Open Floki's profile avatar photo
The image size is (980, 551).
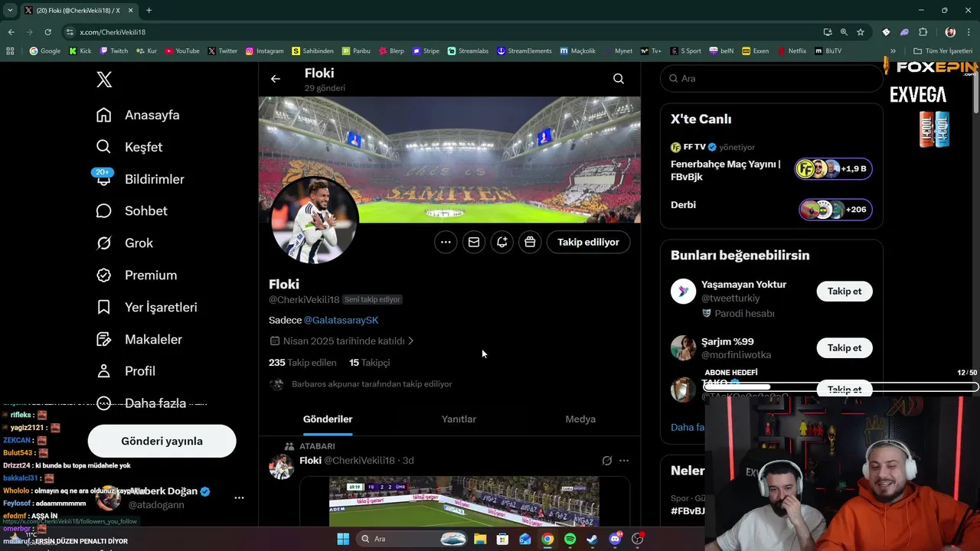pos(314,220)
